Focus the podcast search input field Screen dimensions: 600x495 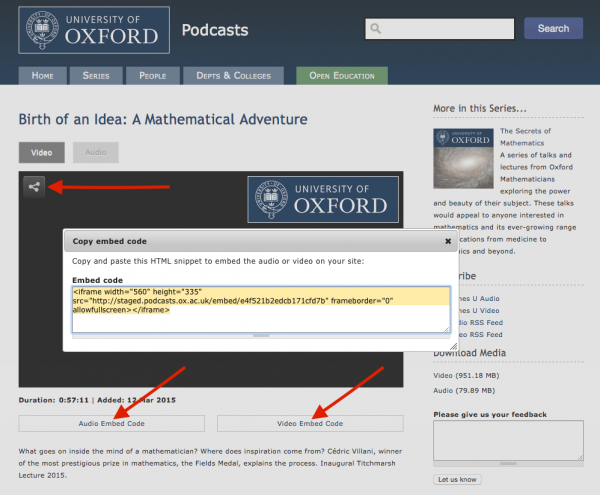point(440,29)
